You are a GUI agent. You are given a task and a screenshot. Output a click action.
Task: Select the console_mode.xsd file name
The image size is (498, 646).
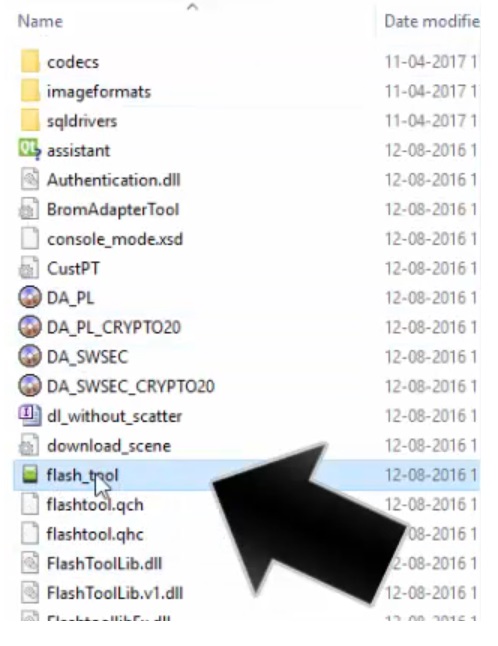[115, 239]
